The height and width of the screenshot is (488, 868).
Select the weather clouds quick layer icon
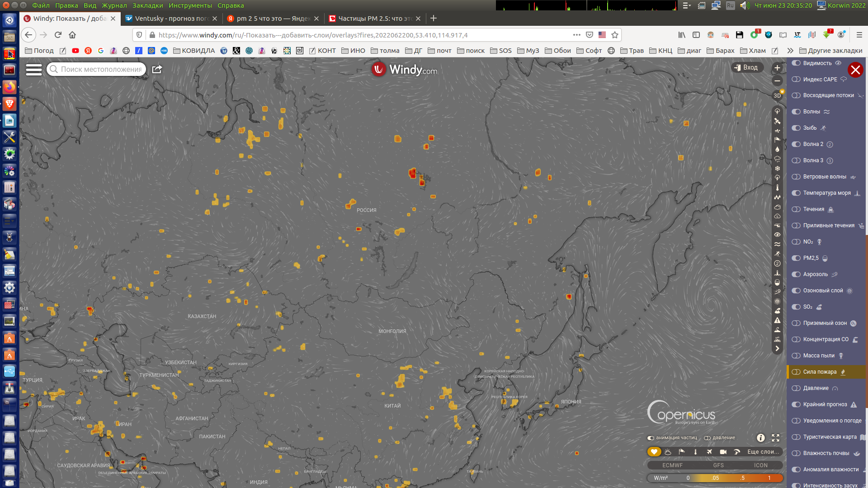[x=668, y=452]
